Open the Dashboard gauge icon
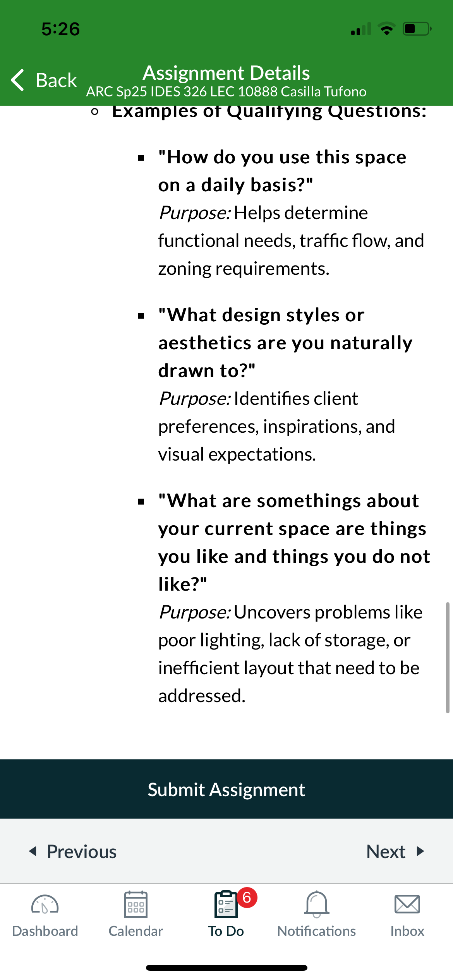Image resolution: width=453 pixels, height=980 pixels. [45, 905]
